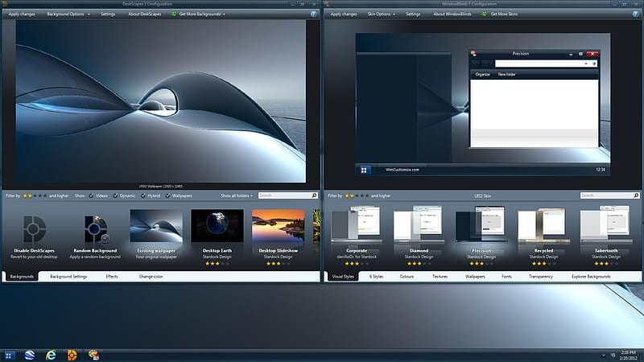Click first filter star in DeskScapes
The image size is (644, 362).
26,195
